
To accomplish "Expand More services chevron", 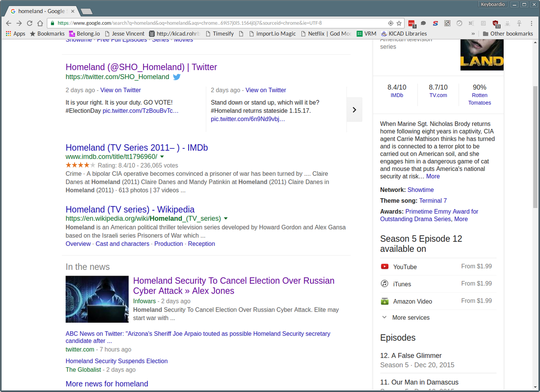I will click(x=384, y=317).
